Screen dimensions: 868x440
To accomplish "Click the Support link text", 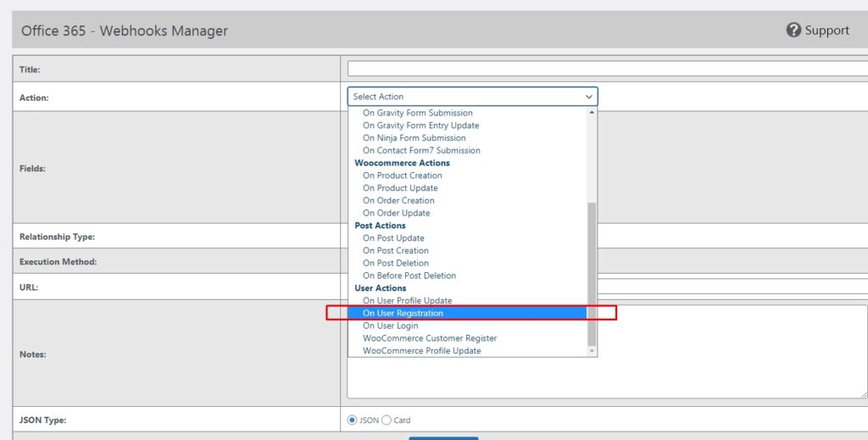I will 827,31.
